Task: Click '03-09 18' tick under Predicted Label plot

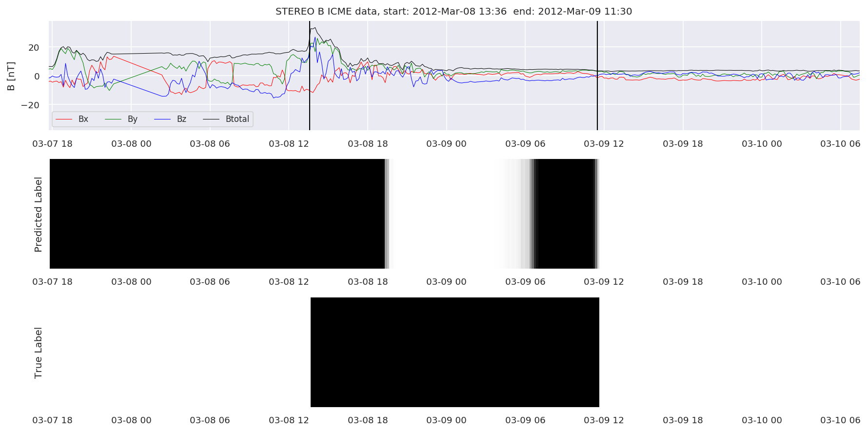Action: click(683, 282)
